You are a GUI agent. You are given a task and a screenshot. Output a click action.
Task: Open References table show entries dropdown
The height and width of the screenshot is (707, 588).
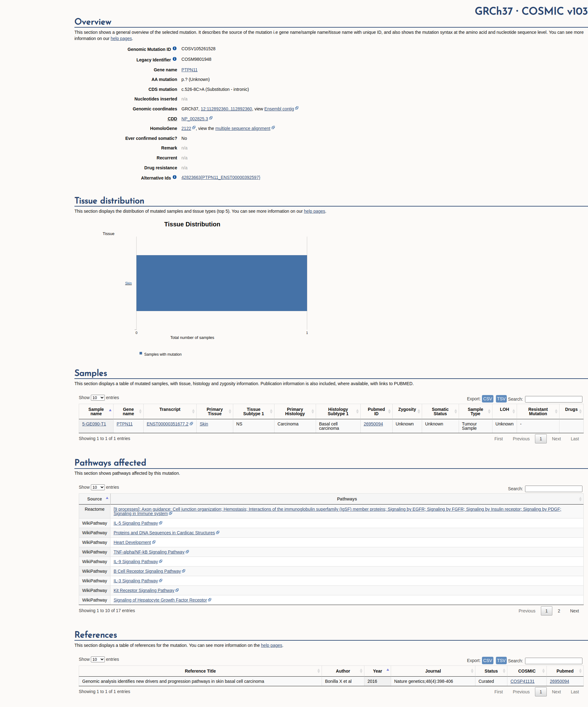[98, 659]
